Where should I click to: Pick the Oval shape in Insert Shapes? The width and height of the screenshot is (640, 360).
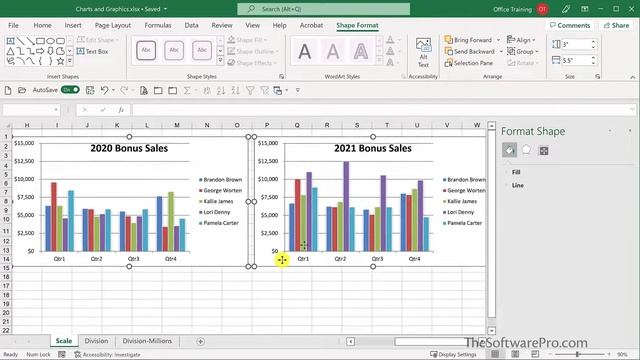pos(50,41)
